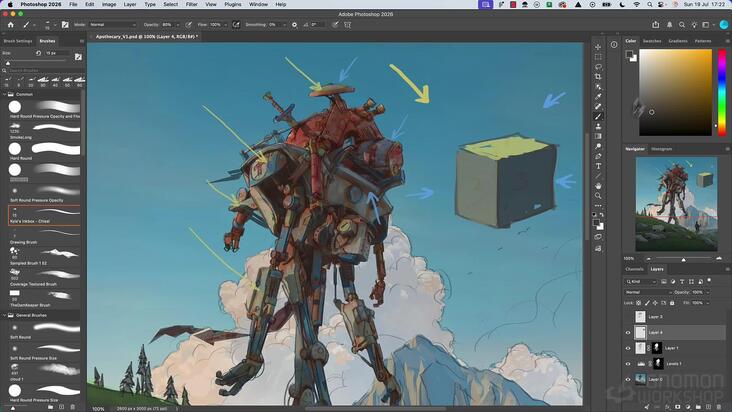
Task: Switch to the Brush Settings tab
Action: click(x=18, y=41)
